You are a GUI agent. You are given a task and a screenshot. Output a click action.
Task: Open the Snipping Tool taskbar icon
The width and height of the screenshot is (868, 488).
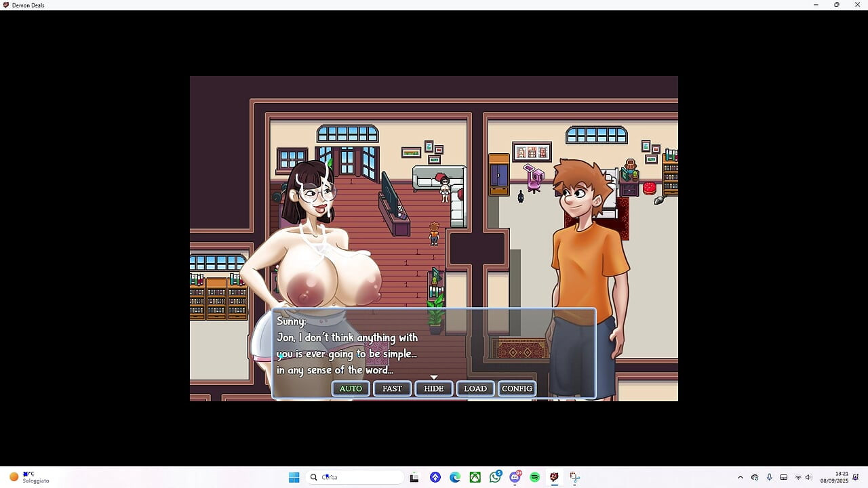[574, 477]
